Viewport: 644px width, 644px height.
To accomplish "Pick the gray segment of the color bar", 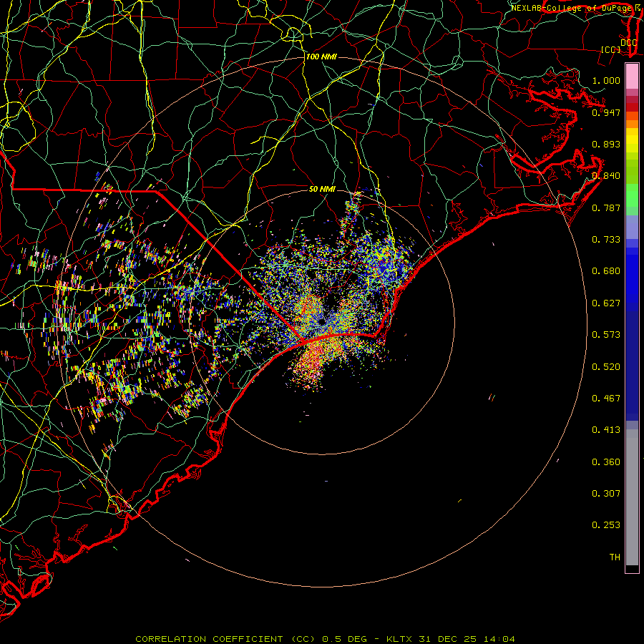I will click(632, 497).
